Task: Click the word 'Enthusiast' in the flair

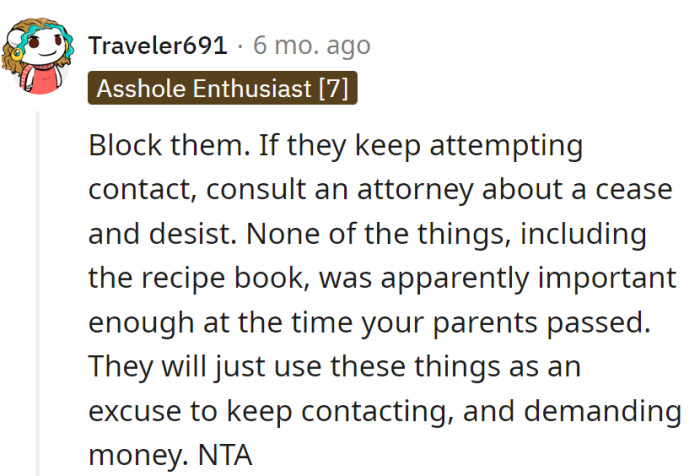Action: [252, 88]
